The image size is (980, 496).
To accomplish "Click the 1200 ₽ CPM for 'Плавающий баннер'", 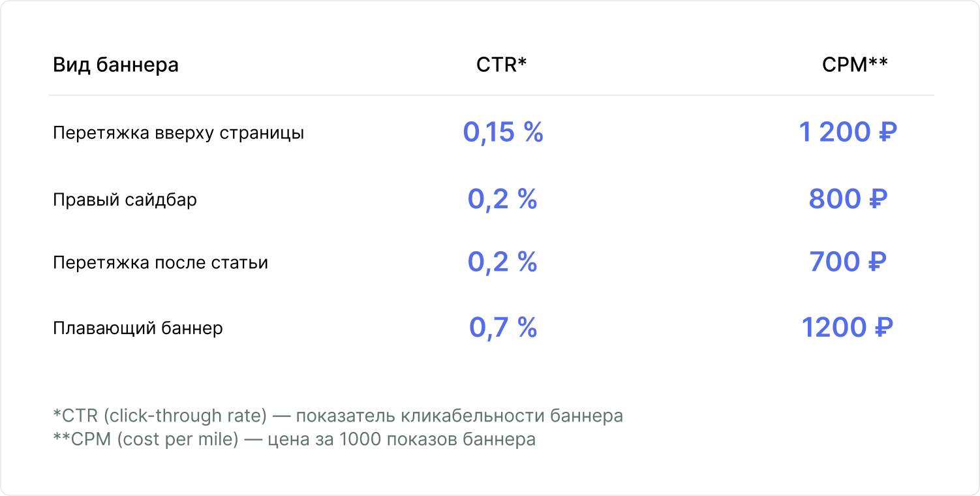I will pos(847,328).
